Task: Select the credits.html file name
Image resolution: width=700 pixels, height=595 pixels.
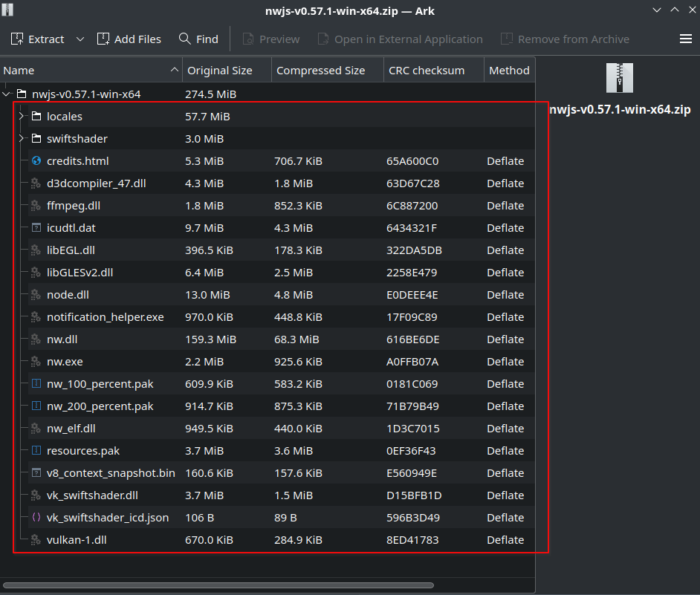Action: pyautogui.click(x=78, y=161)
